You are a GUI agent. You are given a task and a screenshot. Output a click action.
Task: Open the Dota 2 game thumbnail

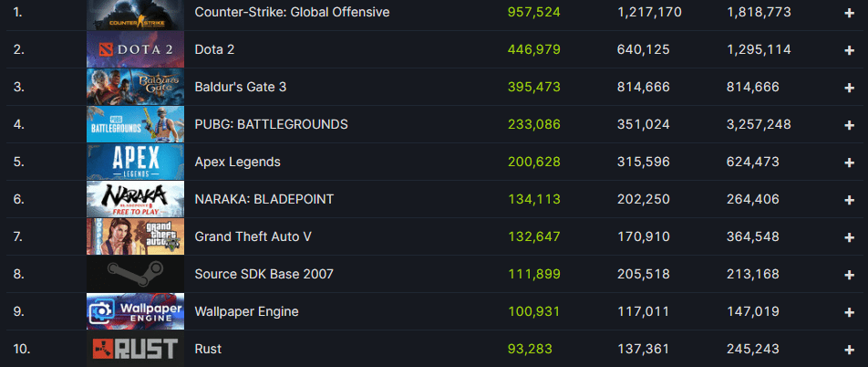135,49
